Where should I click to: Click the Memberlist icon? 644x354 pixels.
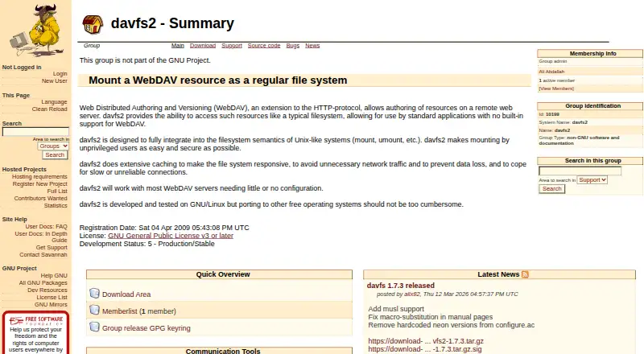[x=94, y=310]
